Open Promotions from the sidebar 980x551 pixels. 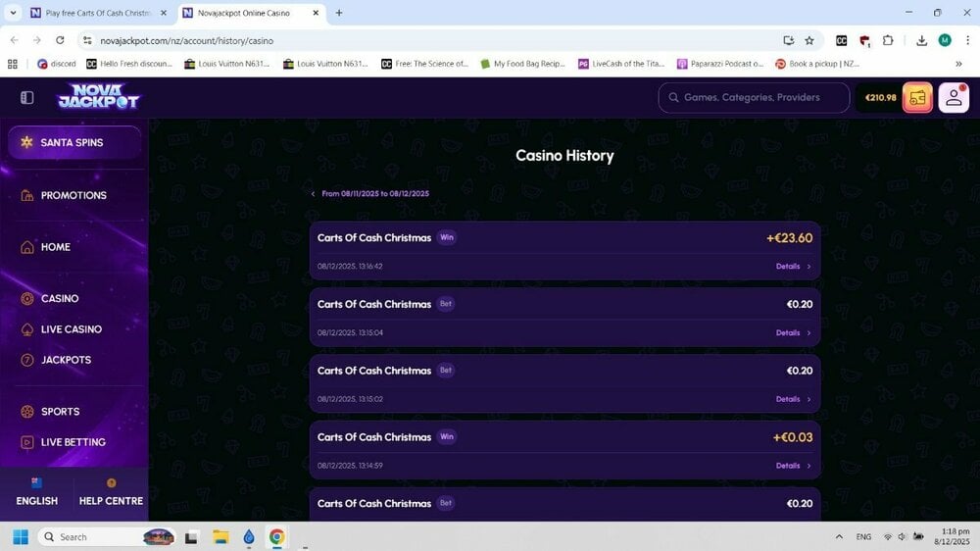pyautogui.click(x=73, y=195)
